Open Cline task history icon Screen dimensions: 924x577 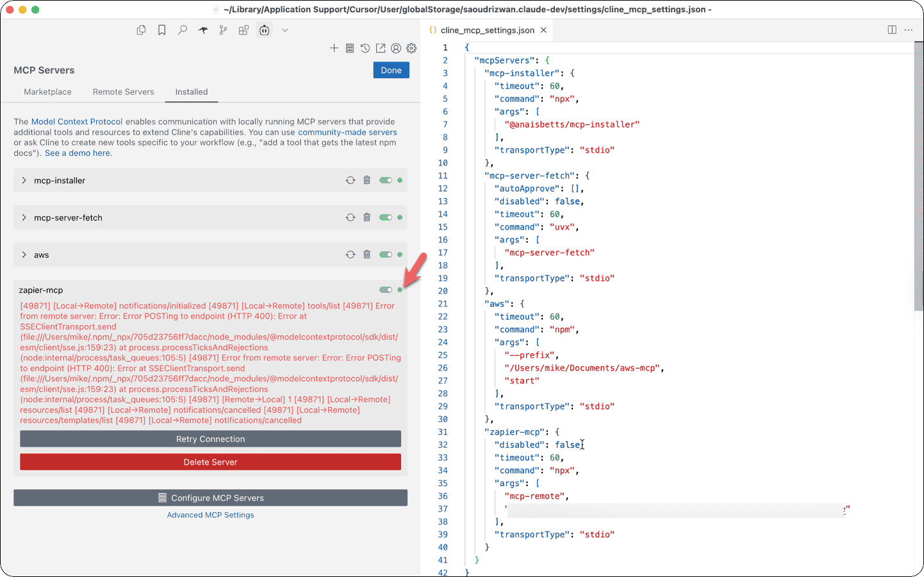(x=365, y=48)
